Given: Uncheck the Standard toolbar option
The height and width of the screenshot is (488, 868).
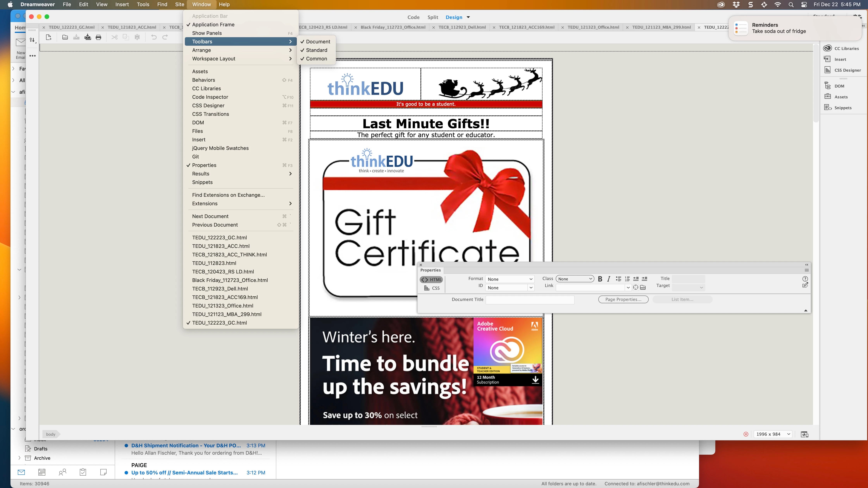Looking at the screenshot, I should 316,50.
